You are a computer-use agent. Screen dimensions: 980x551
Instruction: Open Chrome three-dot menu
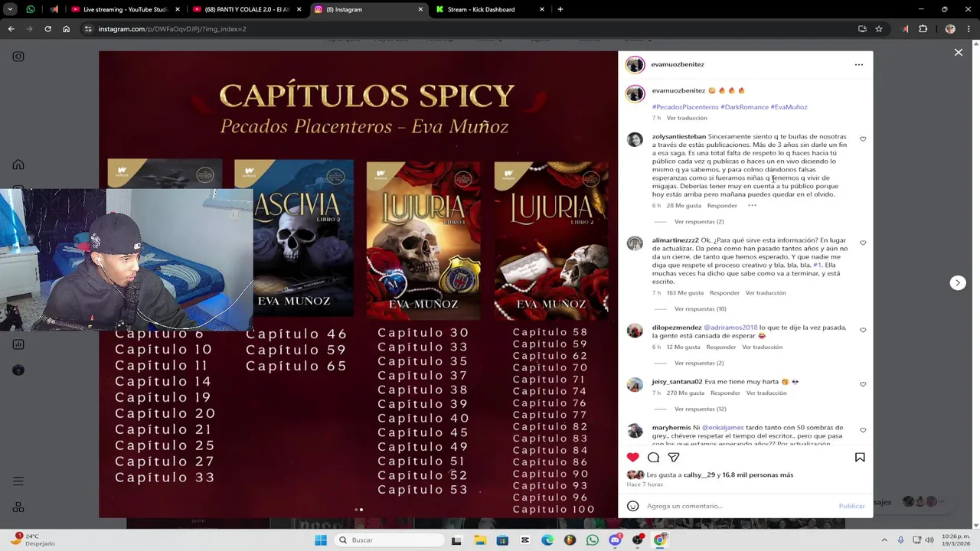point(969,29)
